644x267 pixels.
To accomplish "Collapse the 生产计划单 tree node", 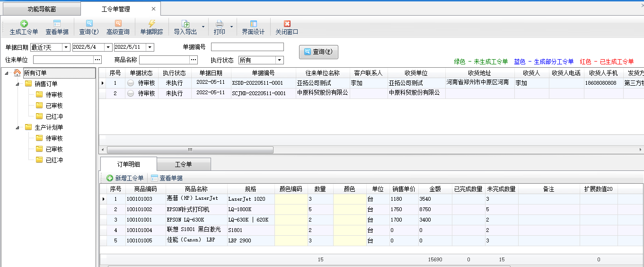I will click(18, 127).
